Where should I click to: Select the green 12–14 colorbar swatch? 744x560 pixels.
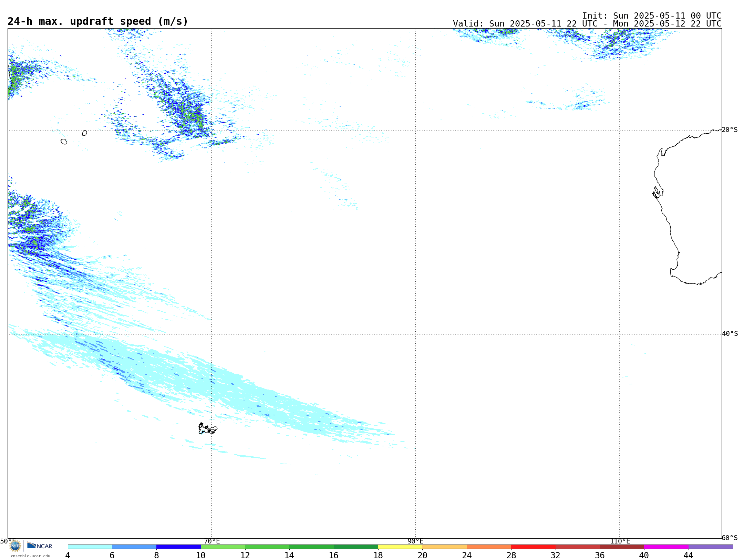267,547
